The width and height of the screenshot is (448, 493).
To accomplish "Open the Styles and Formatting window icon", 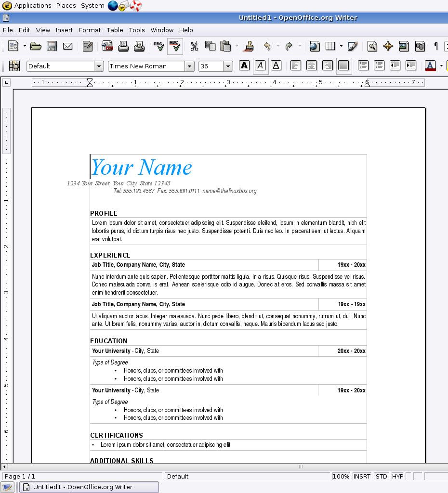I will 14,66.
